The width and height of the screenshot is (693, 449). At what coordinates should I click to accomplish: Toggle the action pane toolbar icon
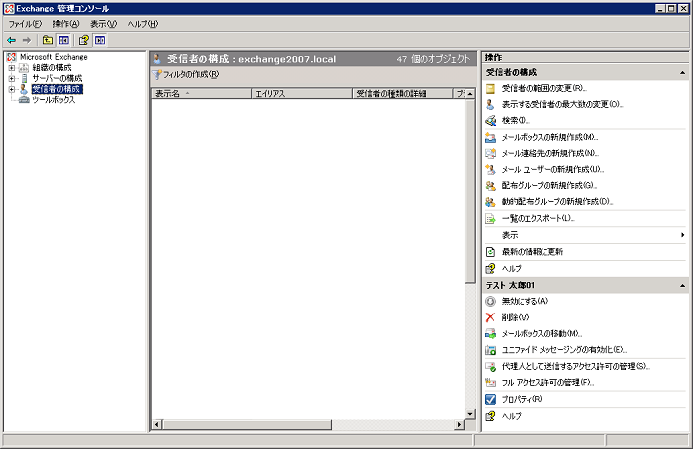click(x=100, y=40)
